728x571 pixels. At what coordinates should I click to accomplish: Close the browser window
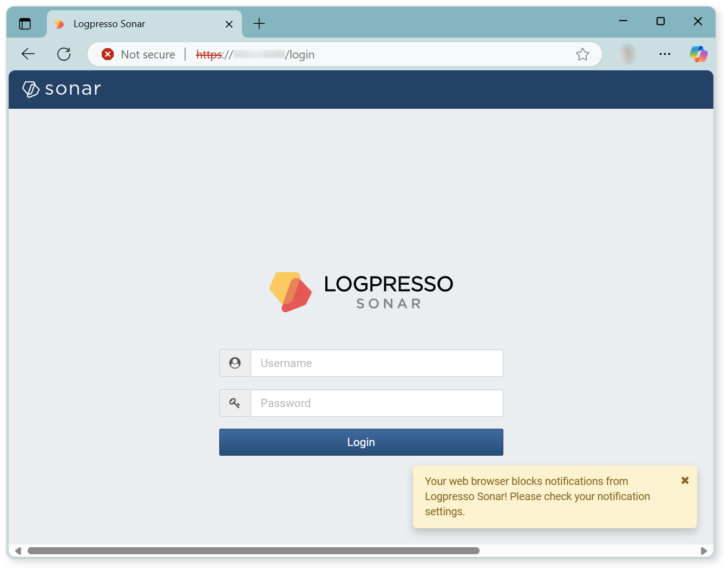tap(698, 21)
